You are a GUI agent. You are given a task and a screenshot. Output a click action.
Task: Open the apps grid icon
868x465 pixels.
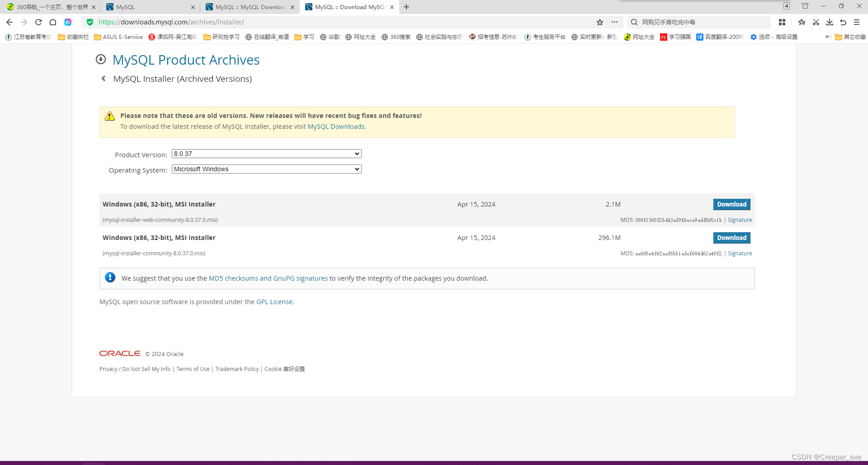(782, 22)
